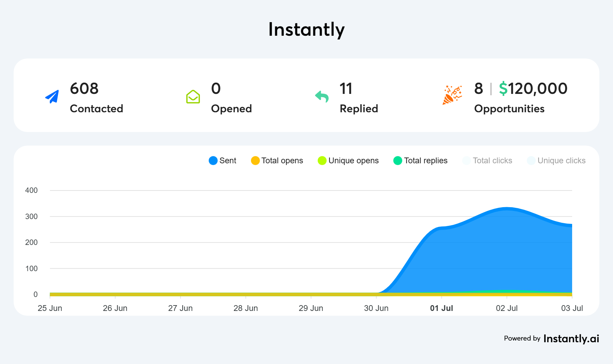Click the yellow Total opens color dot
The height and width of the screenshot is (364, 613).
tap(255, 161)
